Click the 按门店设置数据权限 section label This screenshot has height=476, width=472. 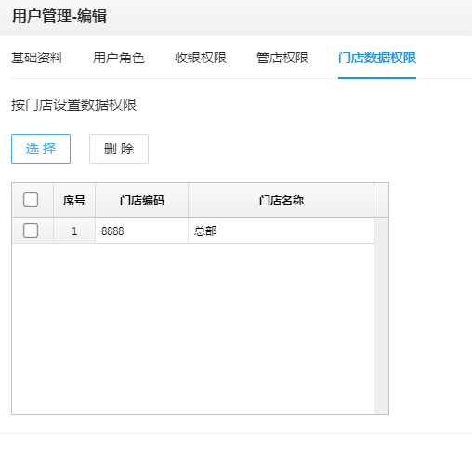(73, 105)
